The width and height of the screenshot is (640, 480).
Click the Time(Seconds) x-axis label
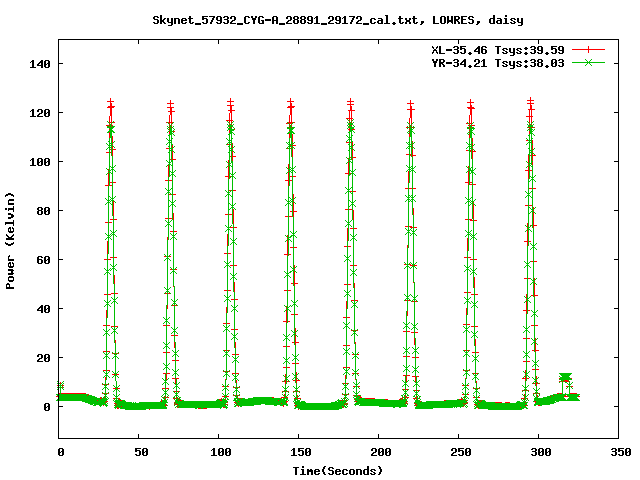(x=338, y=471)
